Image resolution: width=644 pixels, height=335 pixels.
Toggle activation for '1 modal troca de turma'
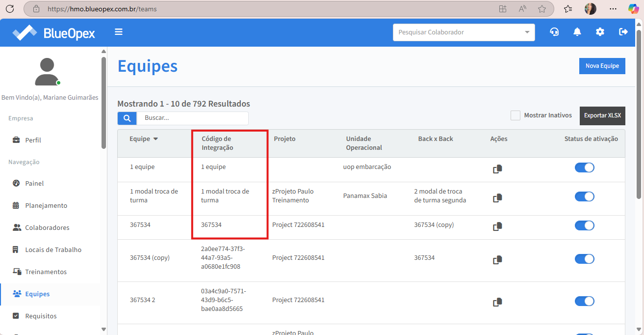point(585,196)
